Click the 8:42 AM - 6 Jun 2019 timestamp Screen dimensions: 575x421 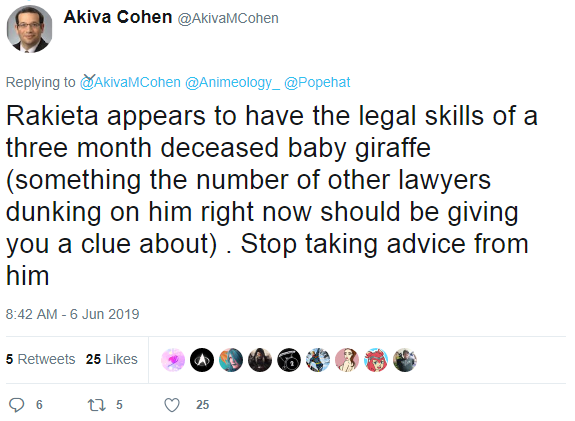(x=73, y=314)
